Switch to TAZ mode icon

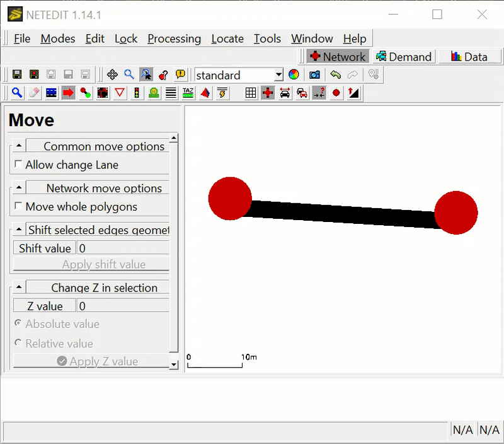tap(188, 93)
